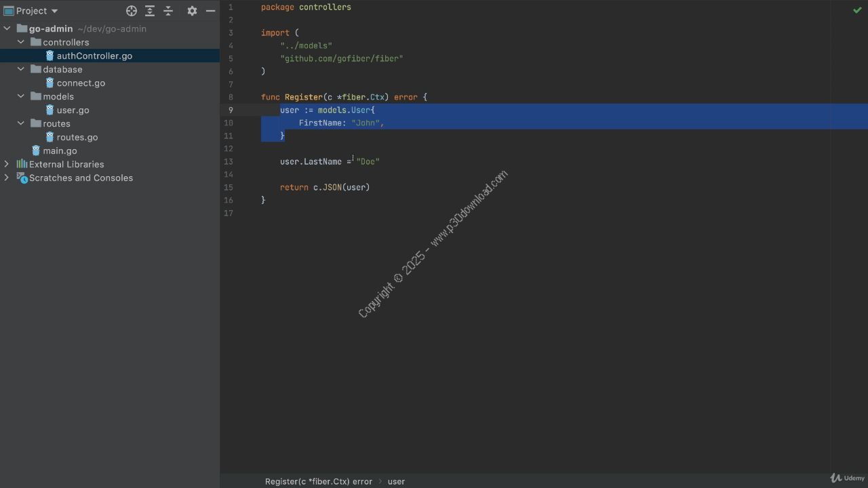Click the Register breadcrumb in the status bar
Screen dimensions: 868x488
318,481
